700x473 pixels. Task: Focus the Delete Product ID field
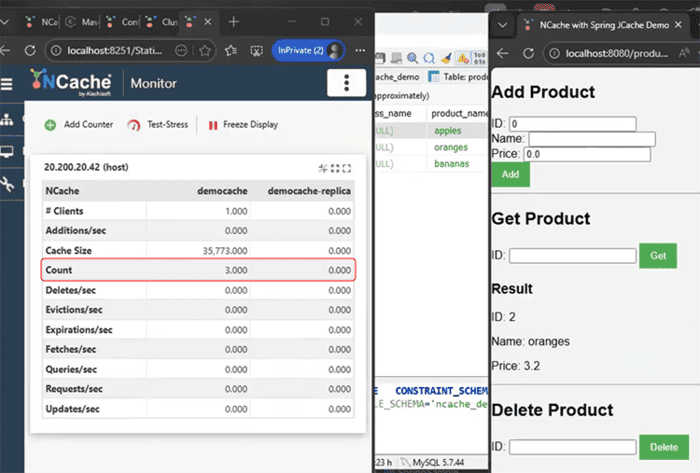click(x=573, y=447)
